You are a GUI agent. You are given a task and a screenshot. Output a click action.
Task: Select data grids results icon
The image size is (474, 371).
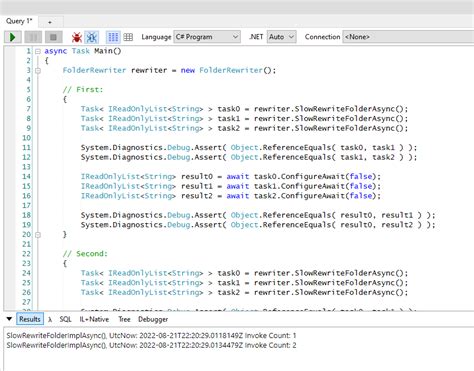[x=128, y=37]
